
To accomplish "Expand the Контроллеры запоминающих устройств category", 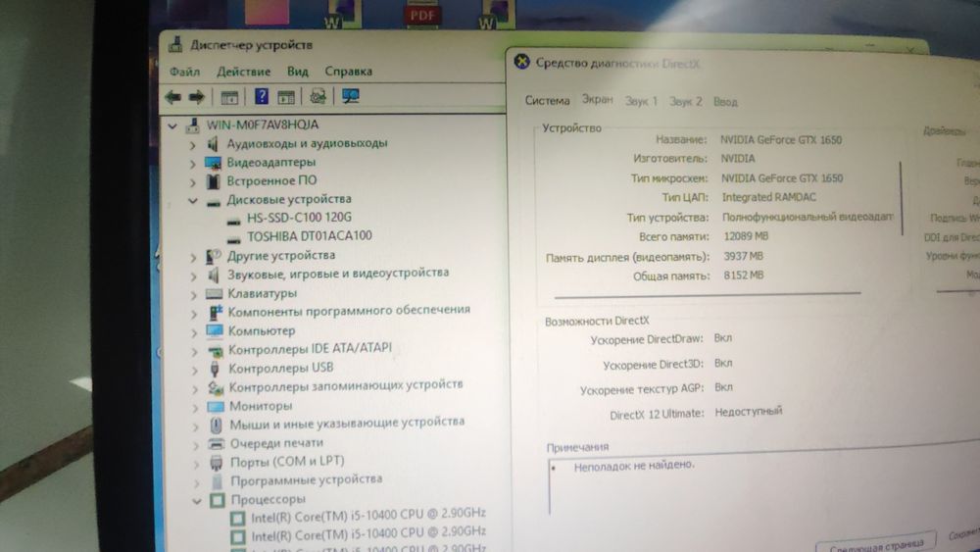I will pos(195,389).
